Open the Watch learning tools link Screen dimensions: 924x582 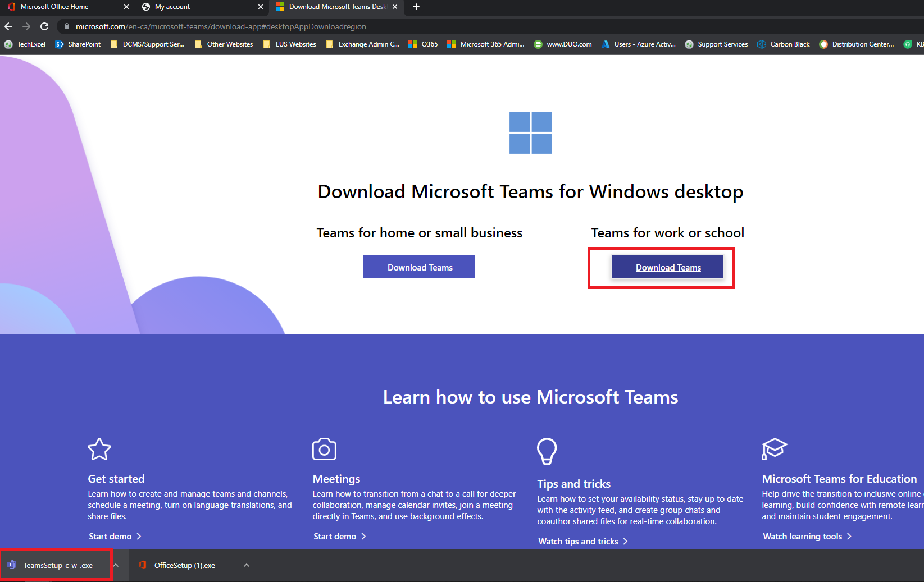[807, 537]
